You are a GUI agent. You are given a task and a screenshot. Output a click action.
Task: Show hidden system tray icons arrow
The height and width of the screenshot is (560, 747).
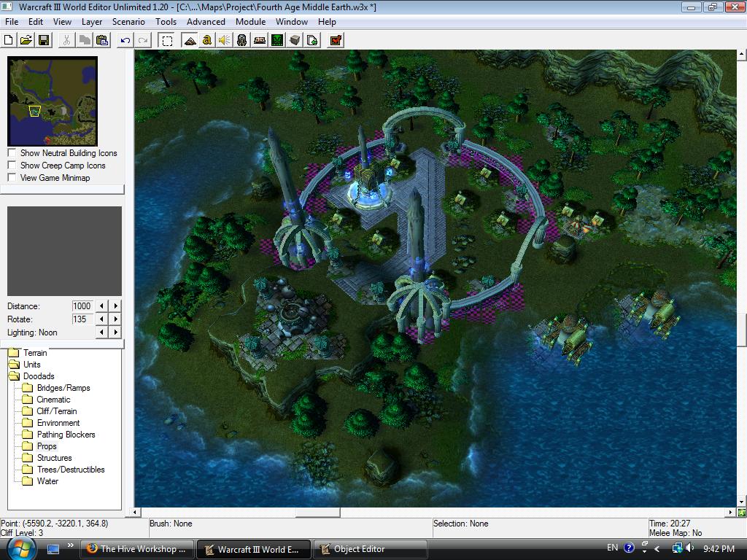[x=657, y=548]
